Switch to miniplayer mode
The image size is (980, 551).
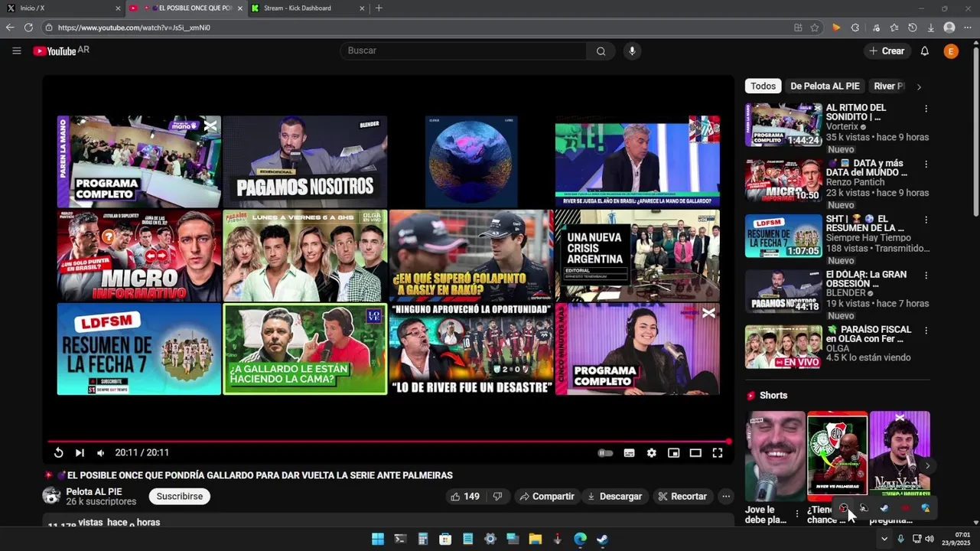[x=673, y=452]
